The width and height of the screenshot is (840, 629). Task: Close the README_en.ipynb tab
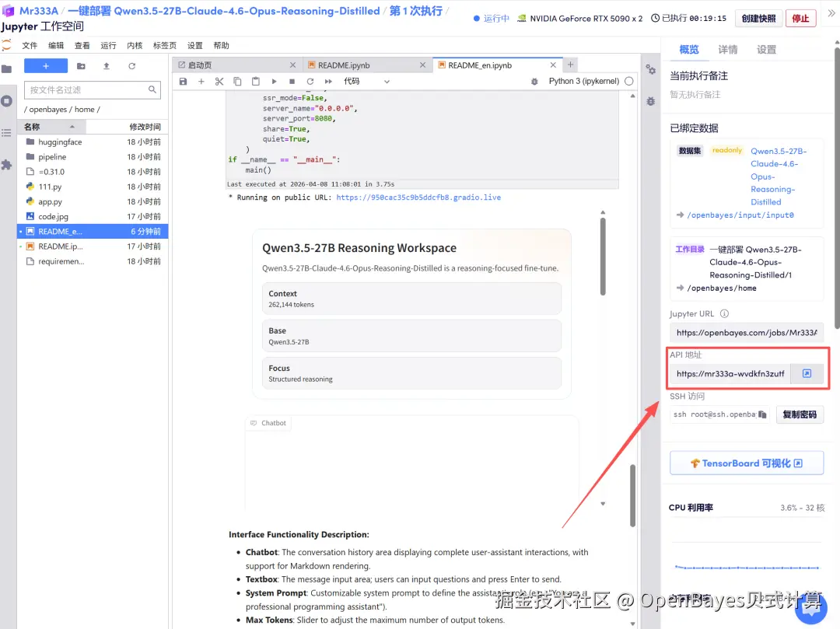553,65
